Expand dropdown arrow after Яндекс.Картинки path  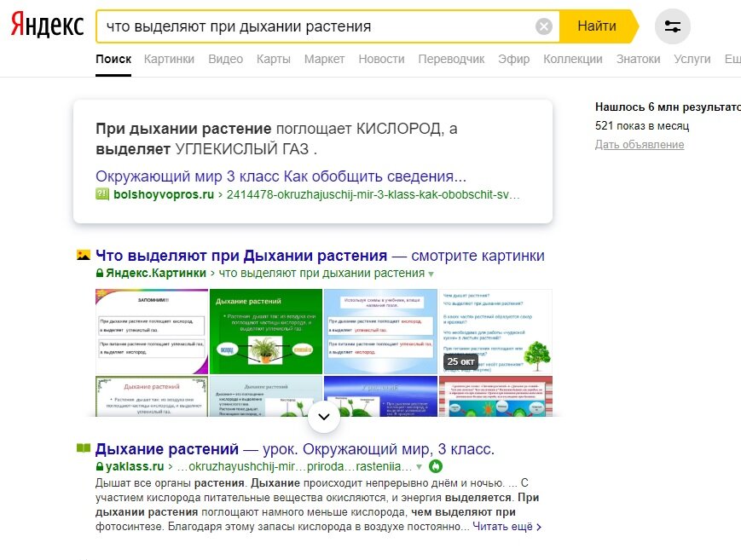431,274
